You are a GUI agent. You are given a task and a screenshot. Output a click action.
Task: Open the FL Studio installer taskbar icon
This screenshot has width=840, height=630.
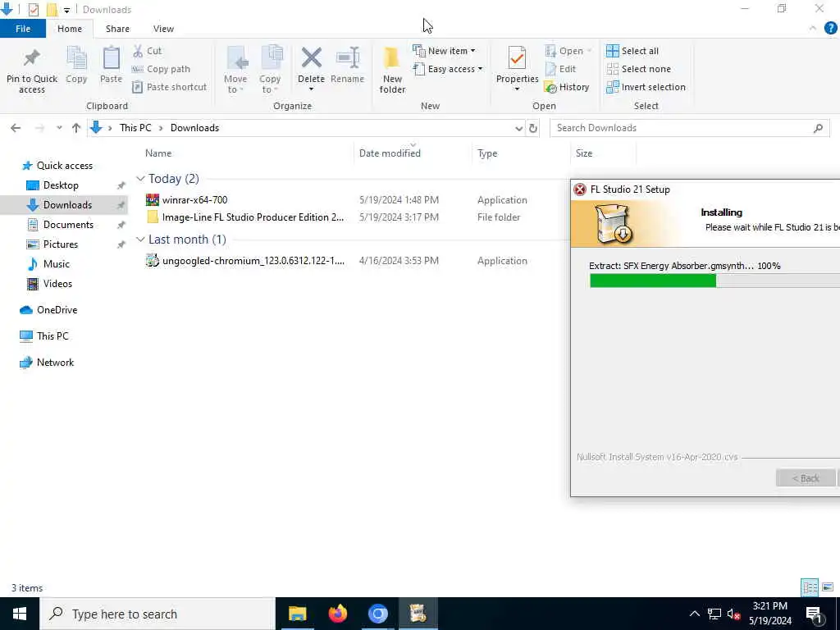coord(418,614)
